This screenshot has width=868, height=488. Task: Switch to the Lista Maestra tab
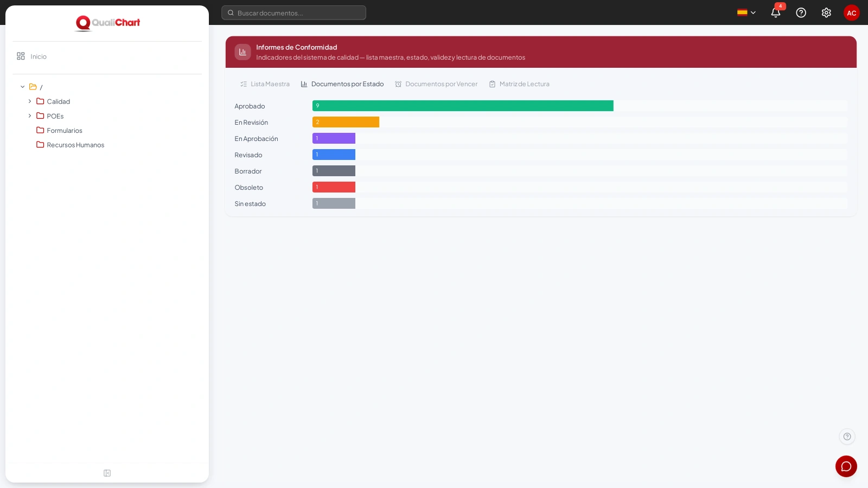tap(265, 84)
